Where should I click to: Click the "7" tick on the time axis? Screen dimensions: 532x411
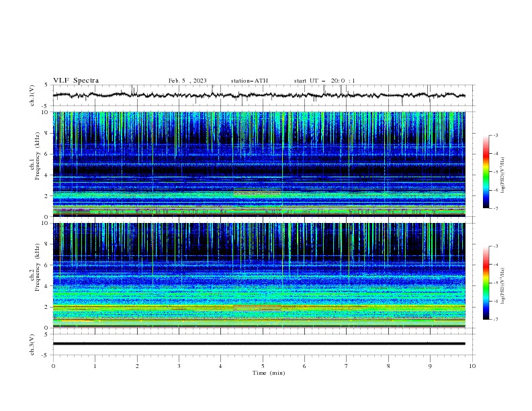click(347, 366)
